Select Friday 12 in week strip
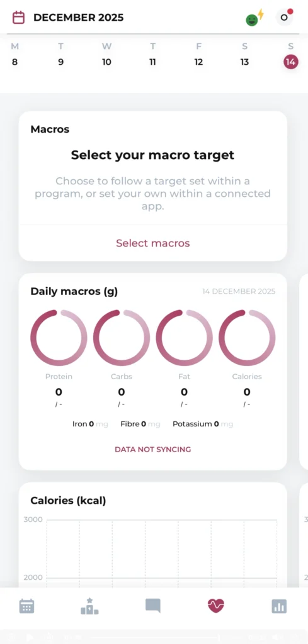308x644 pixels. point(198,55)
